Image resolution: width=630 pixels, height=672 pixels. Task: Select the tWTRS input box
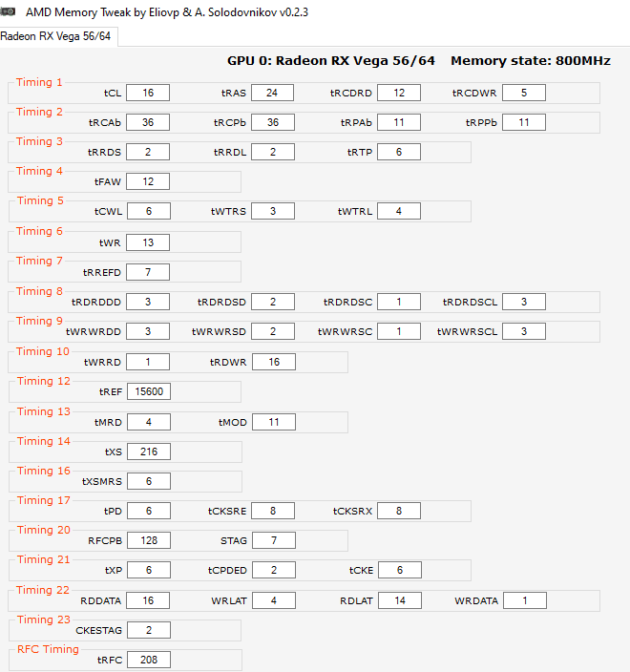point(273,211)
